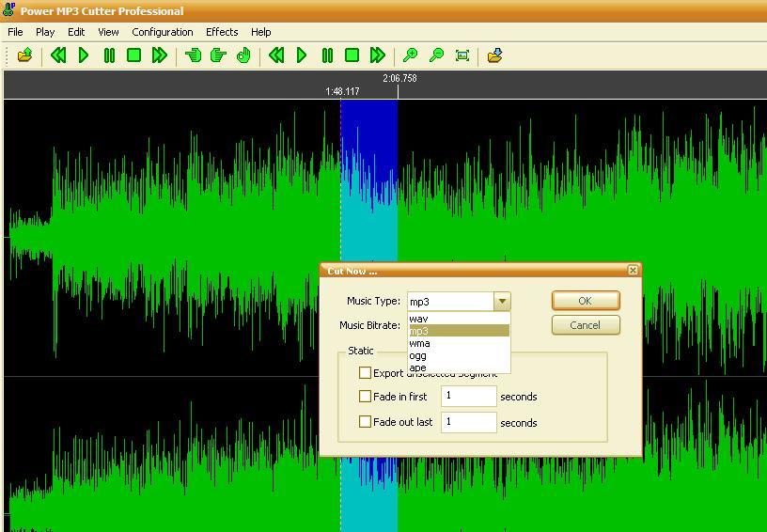This screenshot has height=532, width=767.
Task: Click the left-pointing hand icon
Action: click(x=194, y=55)
